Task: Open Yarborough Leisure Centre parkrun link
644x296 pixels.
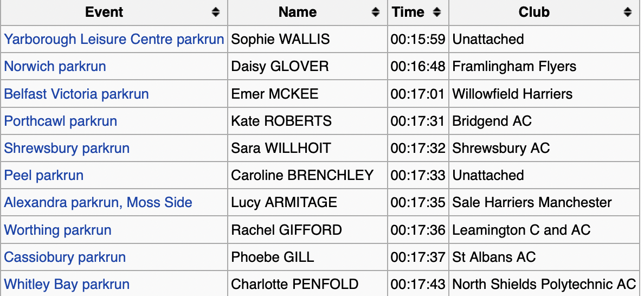Action: pyautogui.click(x=114, y=40)
